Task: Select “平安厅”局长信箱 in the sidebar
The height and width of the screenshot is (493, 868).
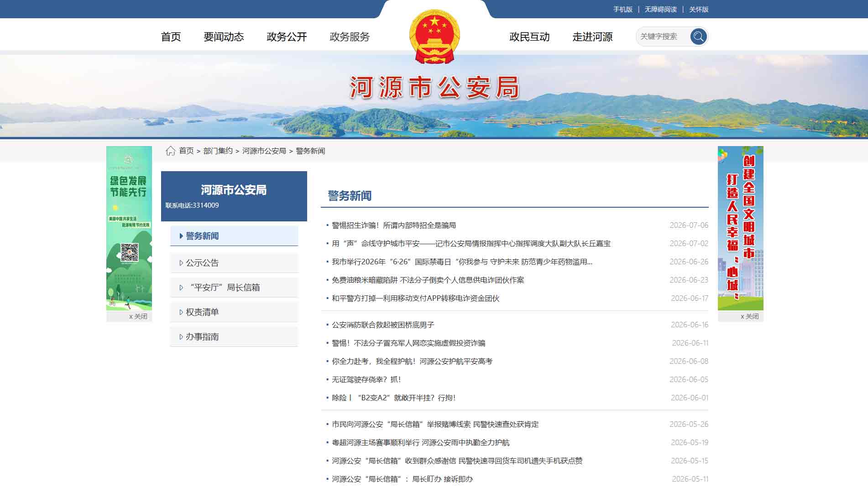Action: point(234,288)
